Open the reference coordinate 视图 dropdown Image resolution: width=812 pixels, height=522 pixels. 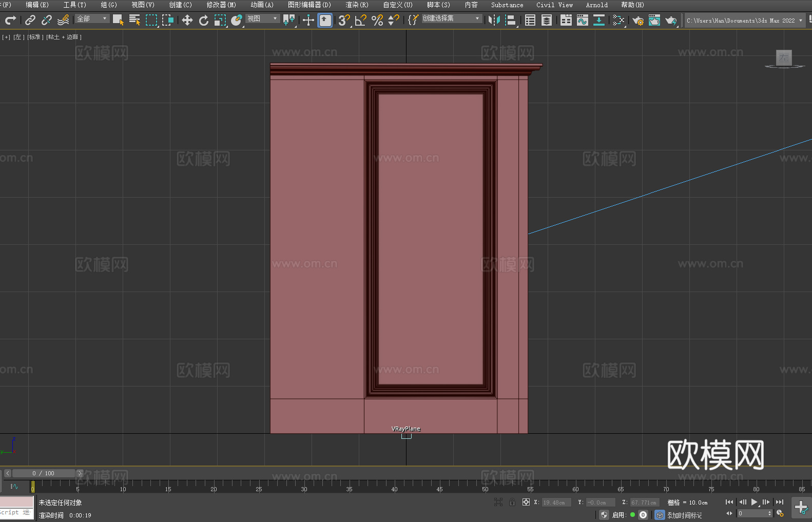tap(262, 18)
